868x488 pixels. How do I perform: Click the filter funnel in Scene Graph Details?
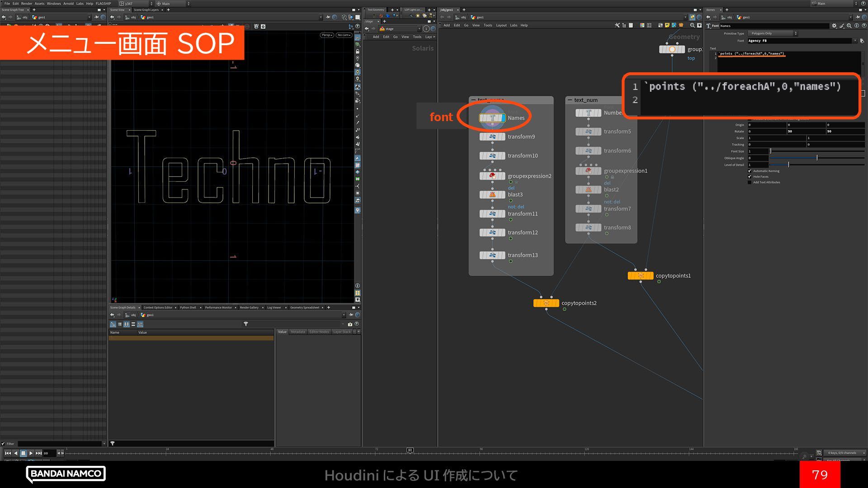tap(245, 324)
